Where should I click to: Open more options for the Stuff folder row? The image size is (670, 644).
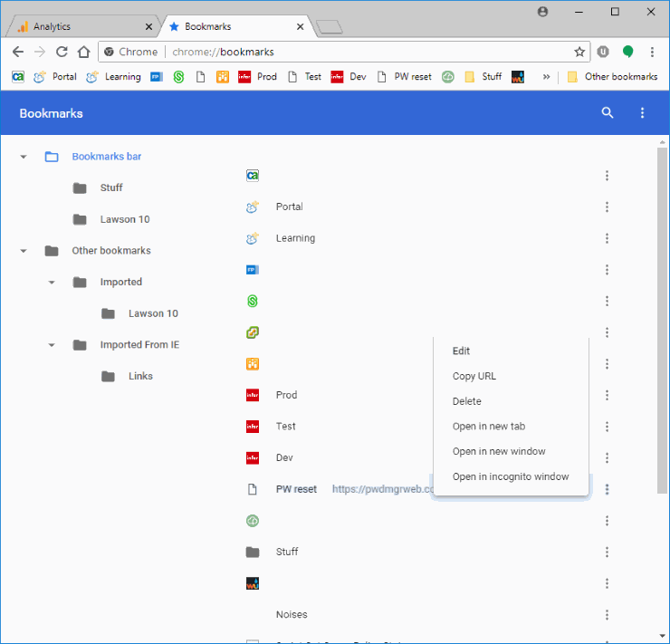tap(607, 553)
